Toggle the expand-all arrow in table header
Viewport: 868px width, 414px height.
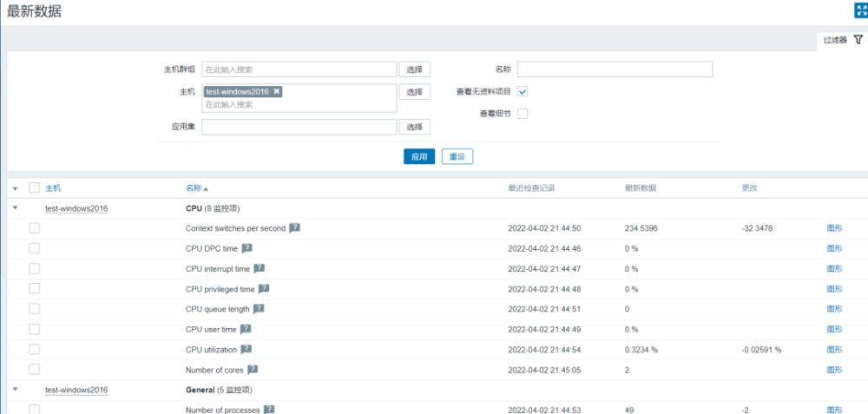[x=15, y=188]
